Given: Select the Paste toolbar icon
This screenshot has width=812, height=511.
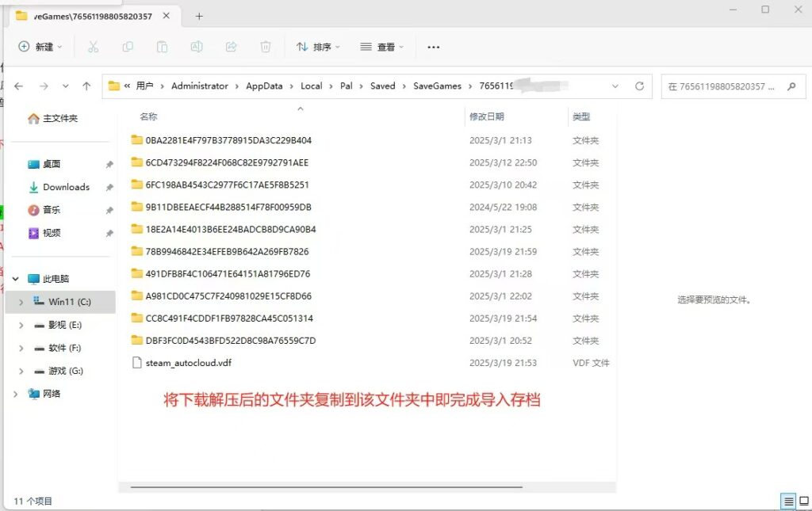Looking at the screenshot, I should tap(162, 47).
